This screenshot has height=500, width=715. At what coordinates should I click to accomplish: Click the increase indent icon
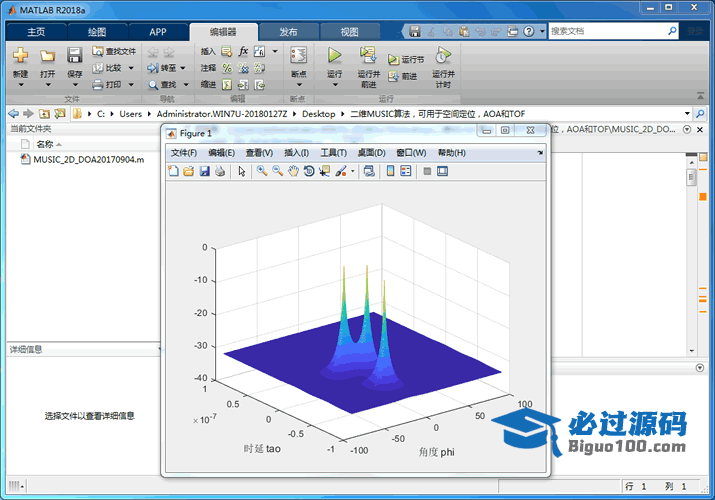243,84
